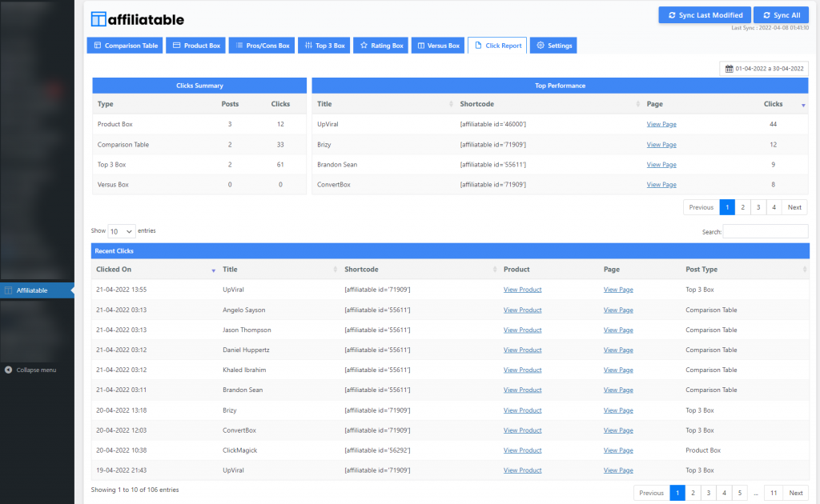
Task: Sort Top Performance by Title column
Action: pyautogui.click(x=384, y=104)
